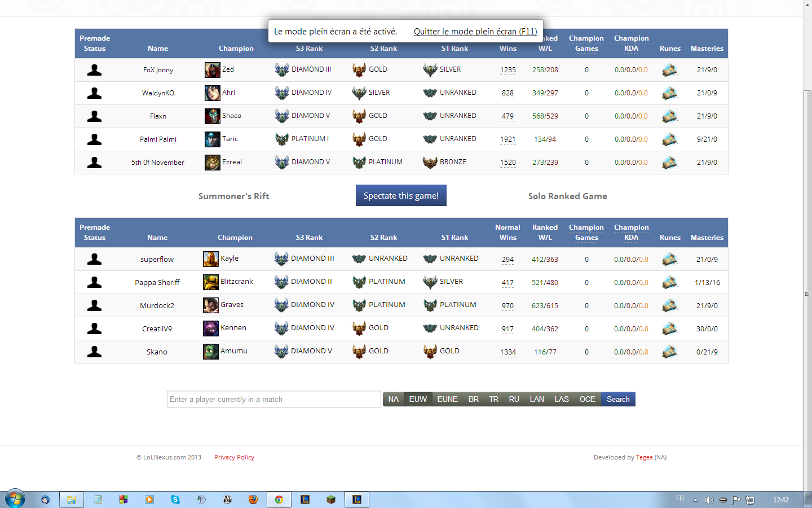The height and width of the screenshot is (508, 812).
Task: Click the 12:42 taskbar clock
Action: [781, 500]
